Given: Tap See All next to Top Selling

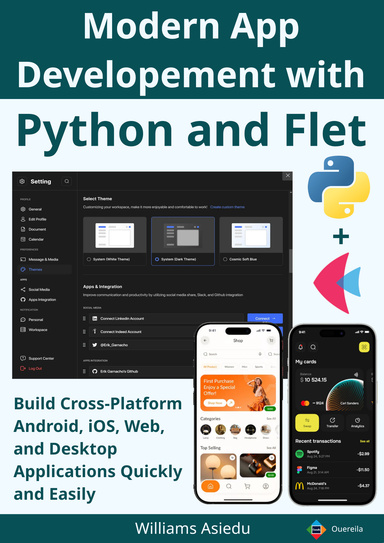Looking at the screenshot, I should pos(271,448).
